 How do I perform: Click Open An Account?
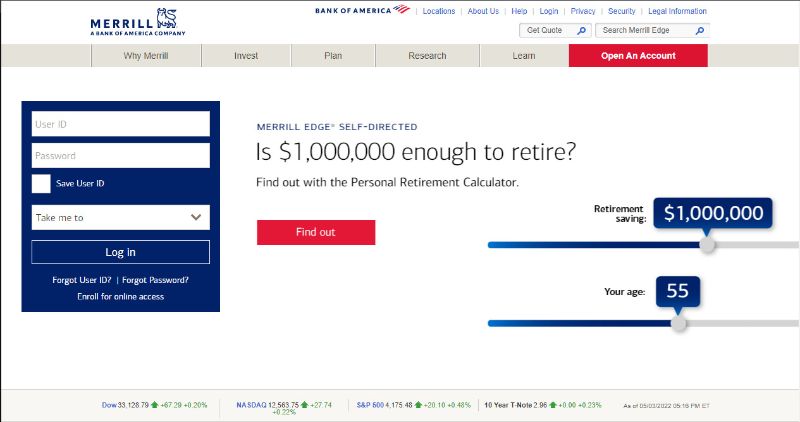(x=638, y=56)
